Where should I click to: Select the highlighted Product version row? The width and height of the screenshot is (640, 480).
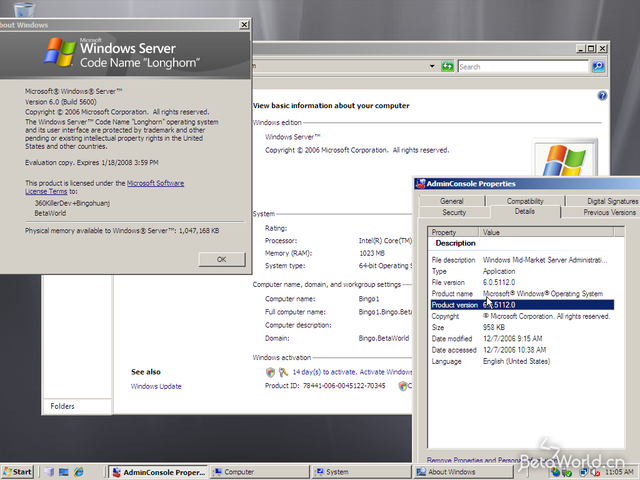pos(522,305)
